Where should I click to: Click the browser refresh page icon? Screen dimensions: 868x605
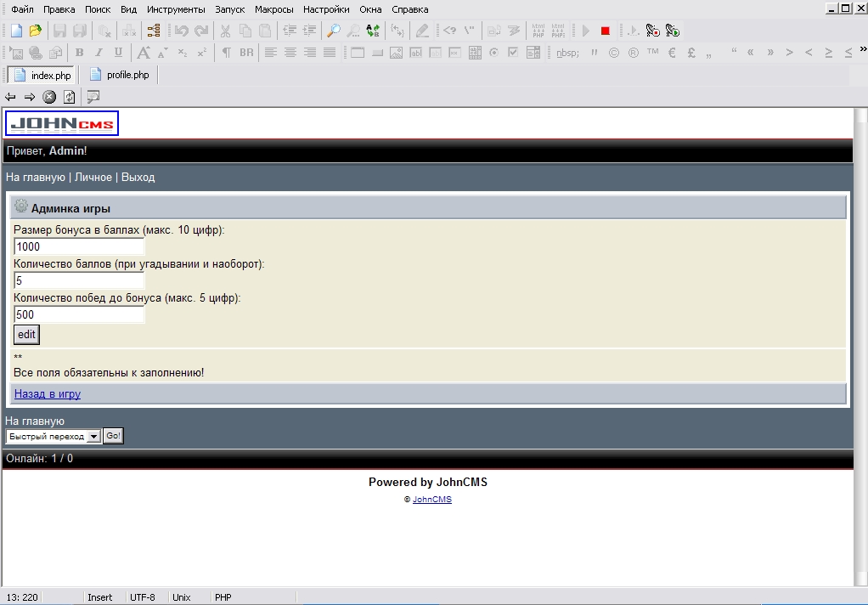[69, 97]
